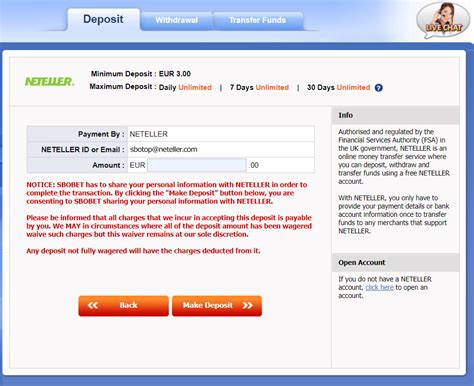The image size is (474, 386).
Task: Open the Transfer Funds tab
Action: (x=257, y=21)
